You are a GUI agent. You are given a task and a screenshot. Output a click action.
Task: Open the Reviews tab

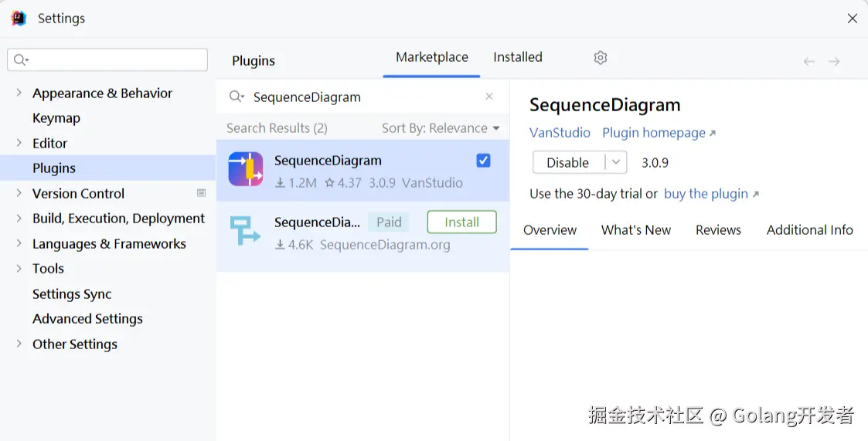coord(718,229)
